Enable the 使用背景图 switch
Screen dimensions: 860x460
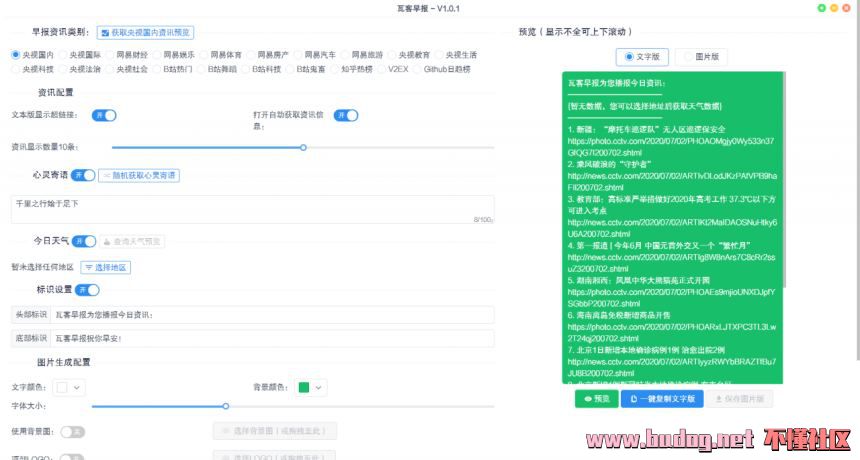click(x=72, y=432)
